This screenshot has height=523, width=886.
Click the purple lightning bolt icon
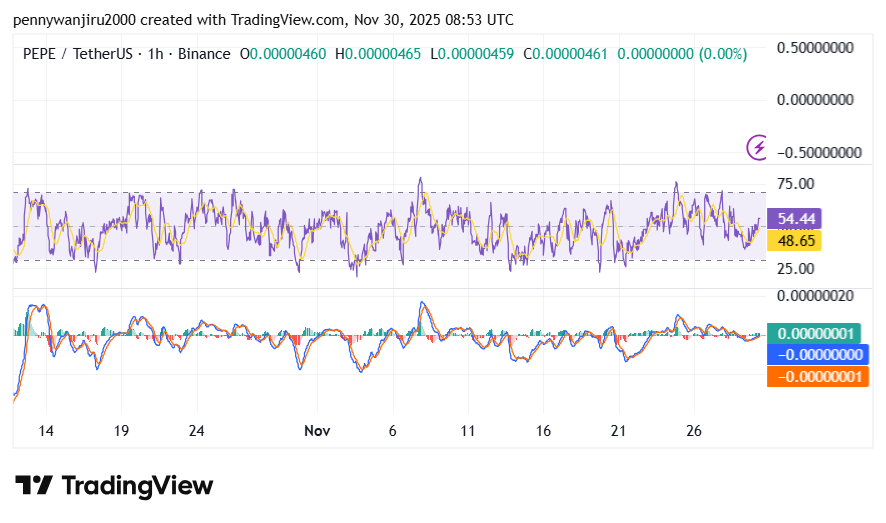point(758,148)
